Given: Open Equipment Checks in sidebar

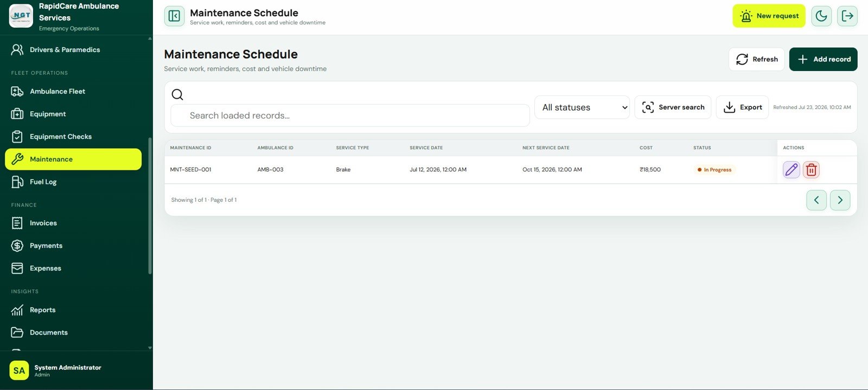Looking at the screenshot, I should pyautogui.click(x=73, y=137).
